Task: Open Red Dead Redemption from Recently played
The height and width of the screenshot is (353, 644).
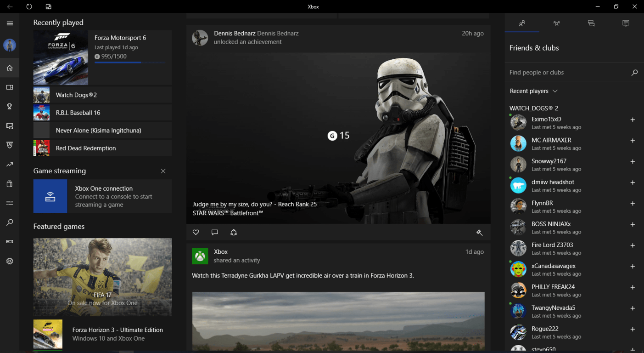Action: point(102,148)
